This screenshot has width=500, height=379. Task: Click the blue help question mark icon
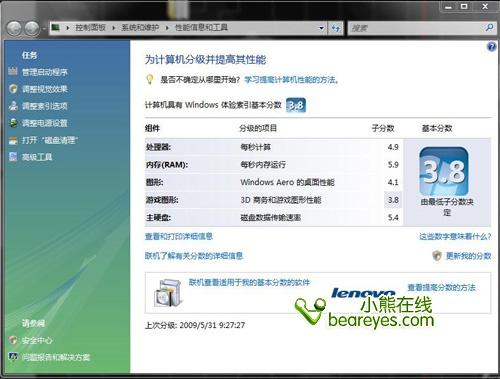[x=491, y=47]
